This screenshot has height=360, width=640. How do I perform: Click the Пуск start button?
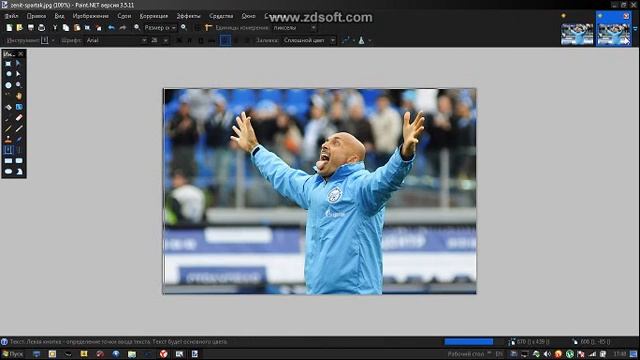tap(13, 354)
